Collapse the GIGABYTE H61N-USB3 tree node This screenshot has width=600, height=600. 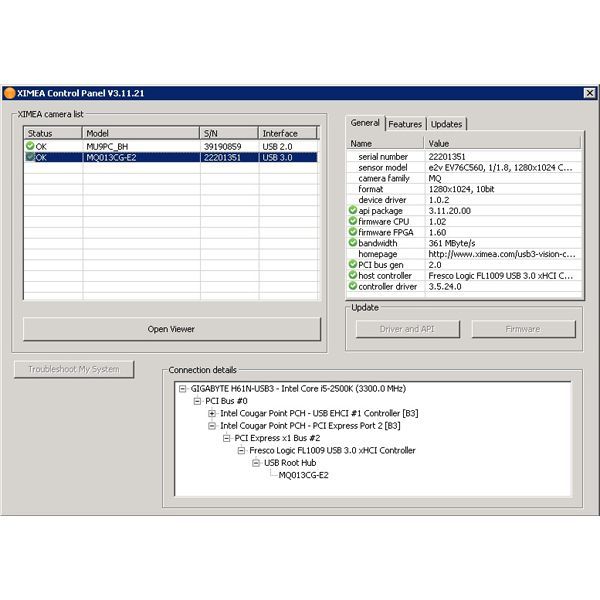point(183,389)
